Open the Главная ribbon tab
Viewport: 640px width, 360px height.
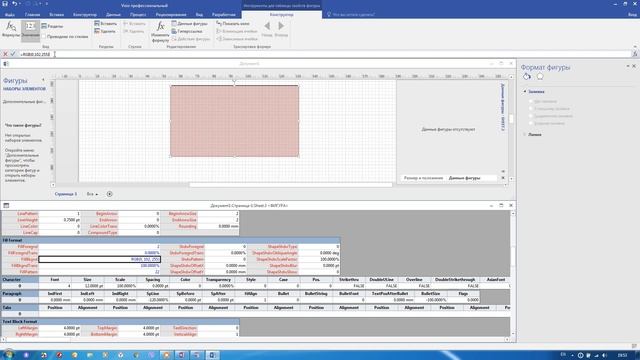33,15
